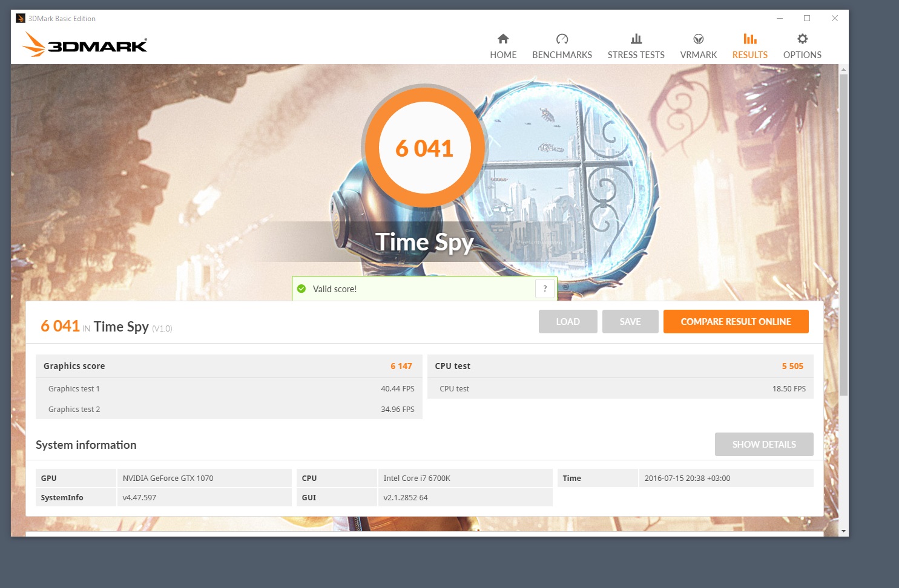Click the 3DMark logo
This screenshot has width=899, height=588.
[85, 45]
